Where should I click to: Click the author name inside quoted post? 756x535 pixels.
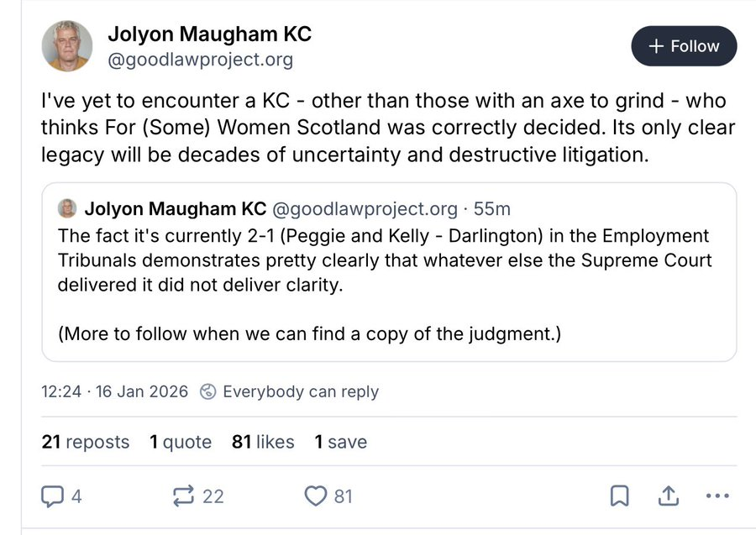pyautogui.click(x=176, y=208)
